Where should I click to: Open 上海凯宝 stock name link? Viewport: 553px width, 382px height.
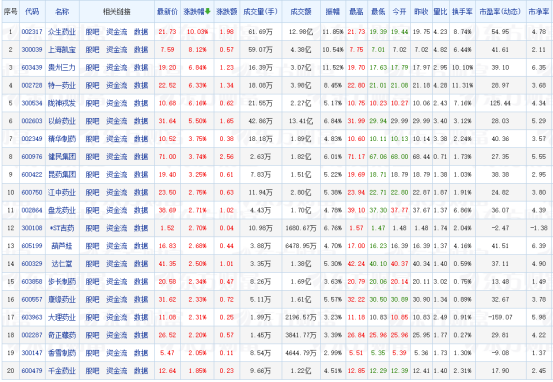(x=62, y=50)
